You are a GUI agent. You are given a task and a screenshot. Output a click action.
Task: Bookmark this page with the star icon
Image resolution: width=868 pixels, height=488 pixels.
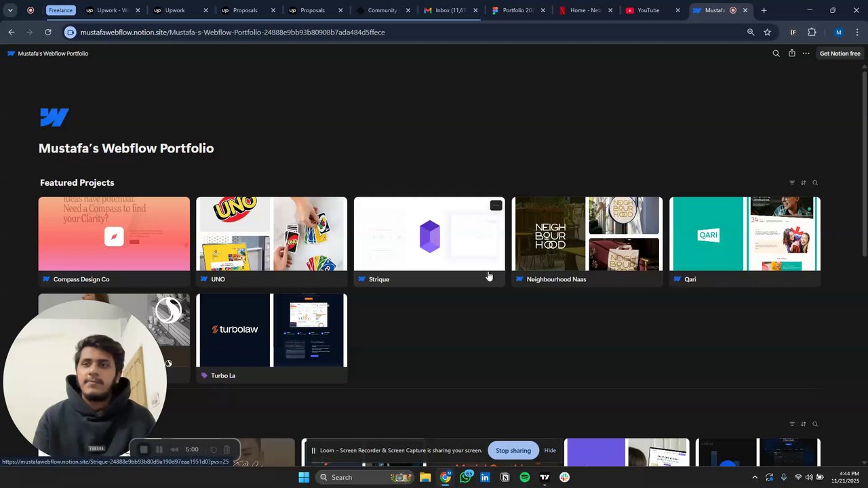point(767,32)
